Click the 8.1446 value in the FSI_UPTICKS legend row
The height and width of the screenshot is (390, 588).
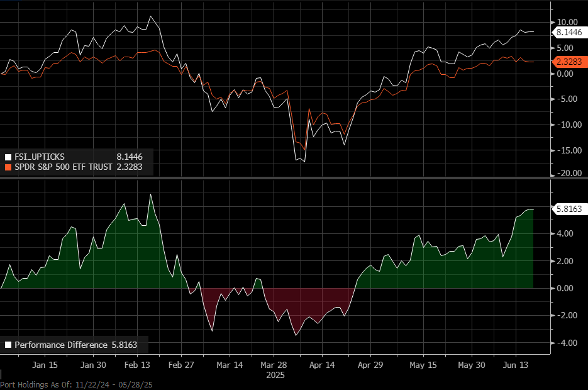(130, 157)
